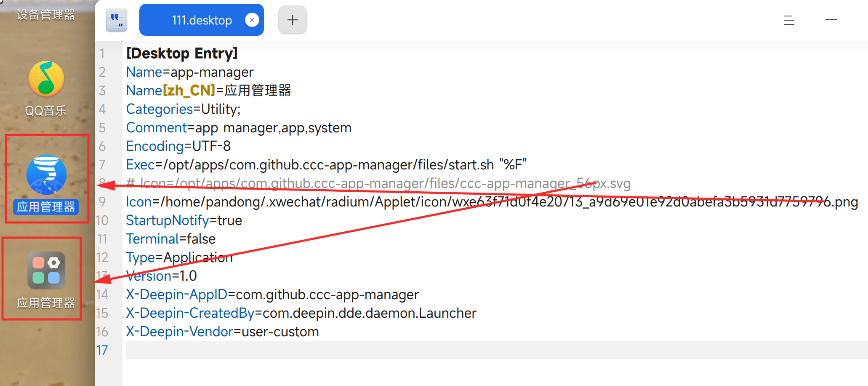
Task: Click the Name[zh_CN]=应用管理器 line
Action: tap(208, 91)
